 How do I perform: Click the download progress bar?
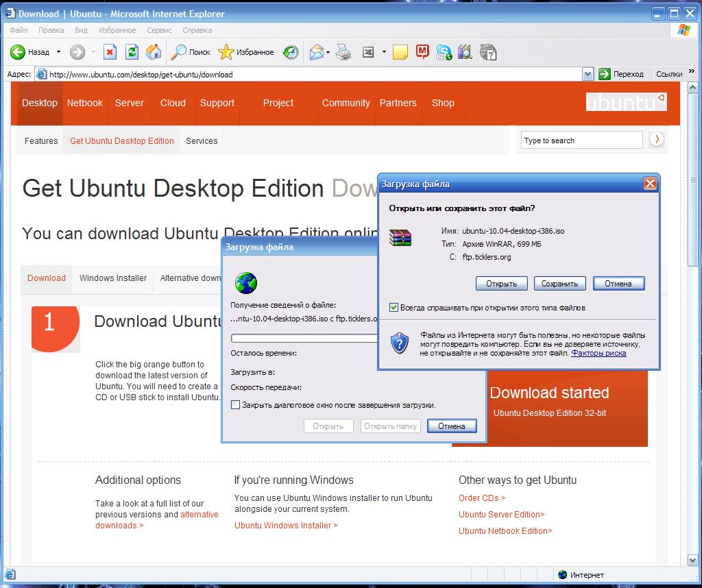304,339
